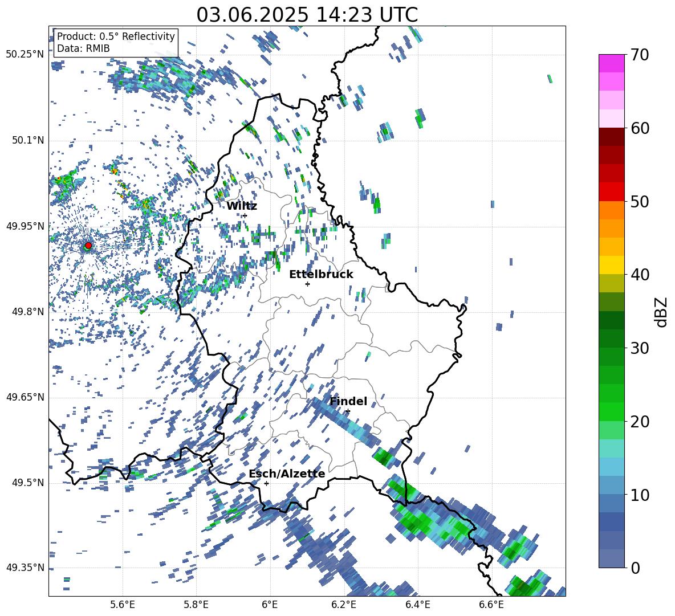
Task: Click the 6.6°E longitude label
Action: pos(491,605)
